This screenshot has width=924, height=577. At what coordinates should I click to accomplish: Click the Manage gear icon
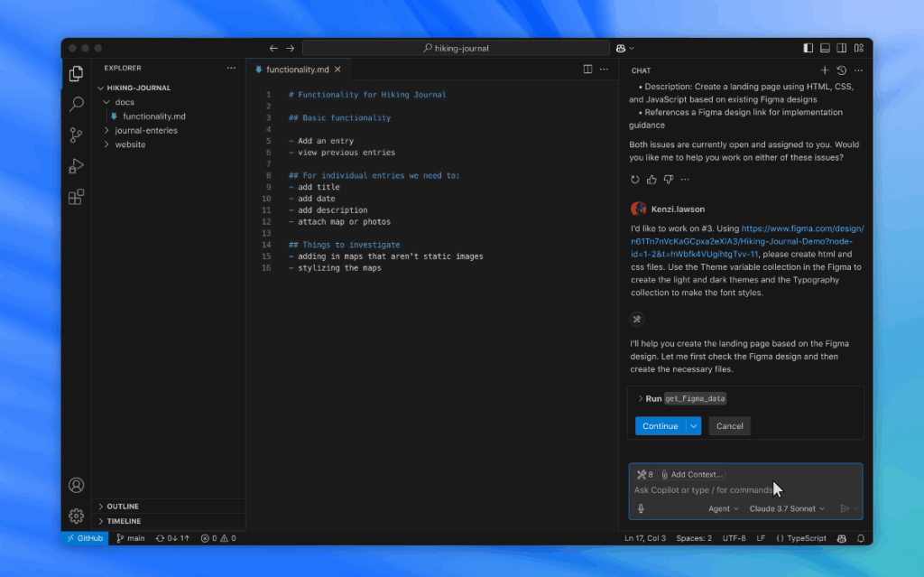point(77,516)
